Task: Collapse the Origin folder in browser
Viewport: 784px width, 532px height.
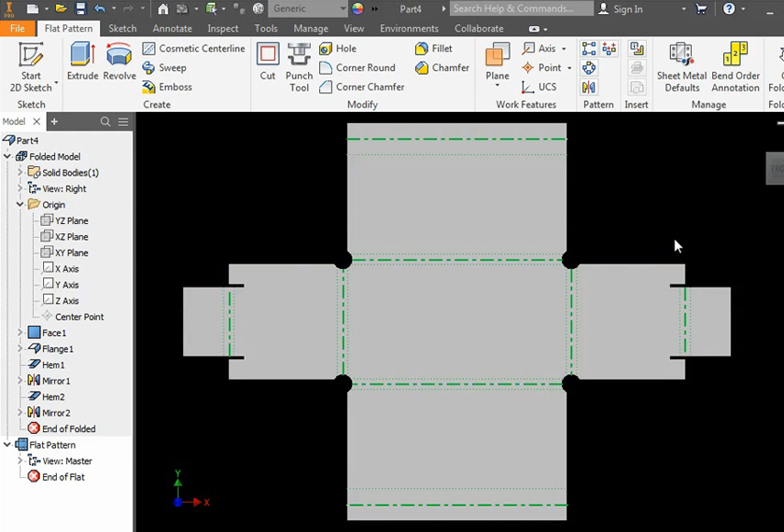Action: (21, 204)
